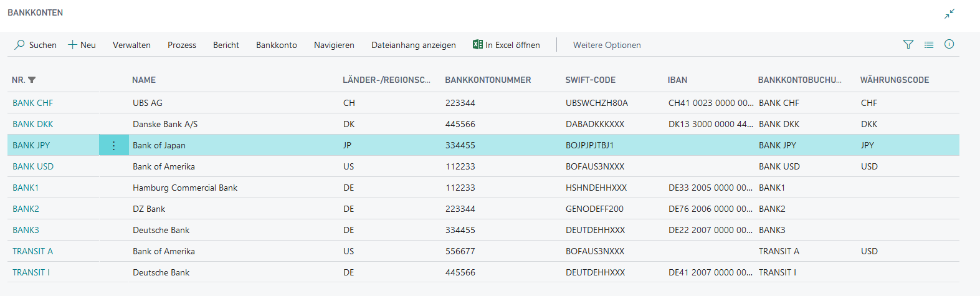Click SWIFT code DABADKKKXXX
Image resolution: width=980 pixels, height=296 pixels.
point(595,124)
